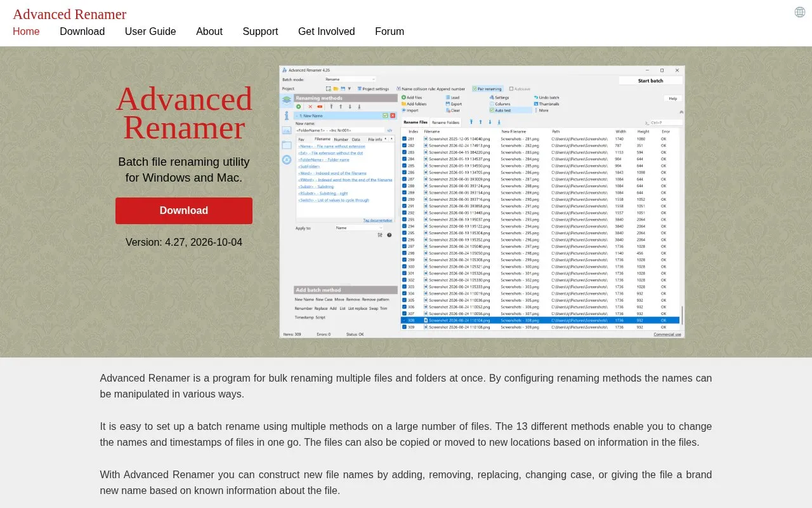Click the Columns toolbar item
This screenshot has height=508, width=812.
tap(500, 104)
